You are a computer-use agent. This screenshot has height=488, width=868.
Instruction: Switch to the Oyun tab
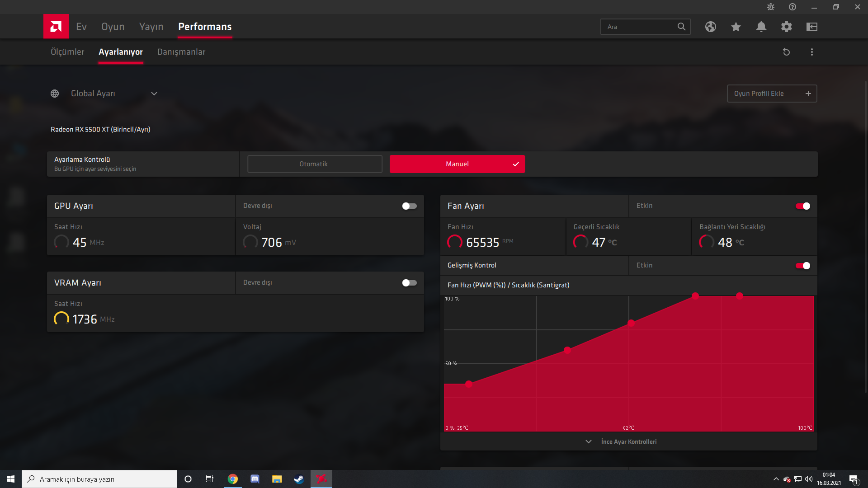coord(113,27)
